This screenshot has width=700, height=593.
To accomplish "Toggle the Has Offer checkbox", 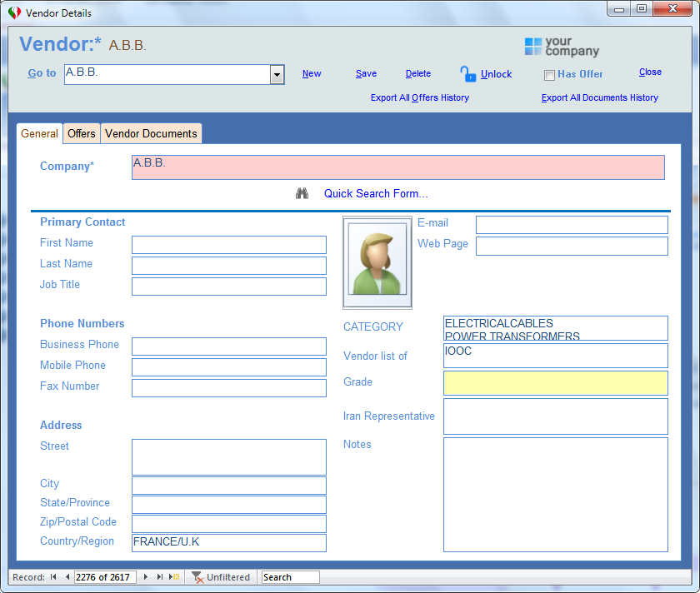I will 549,75.
